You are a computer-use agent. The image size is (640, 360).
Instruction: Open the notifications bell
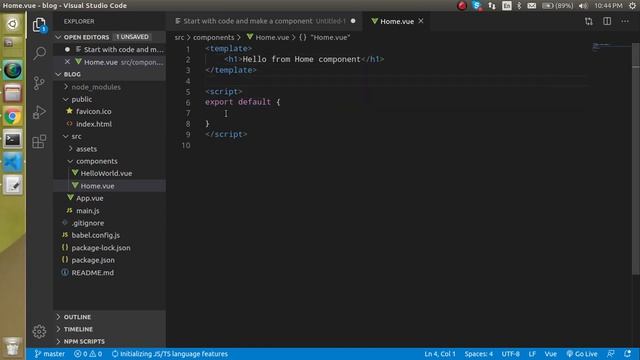627,354
